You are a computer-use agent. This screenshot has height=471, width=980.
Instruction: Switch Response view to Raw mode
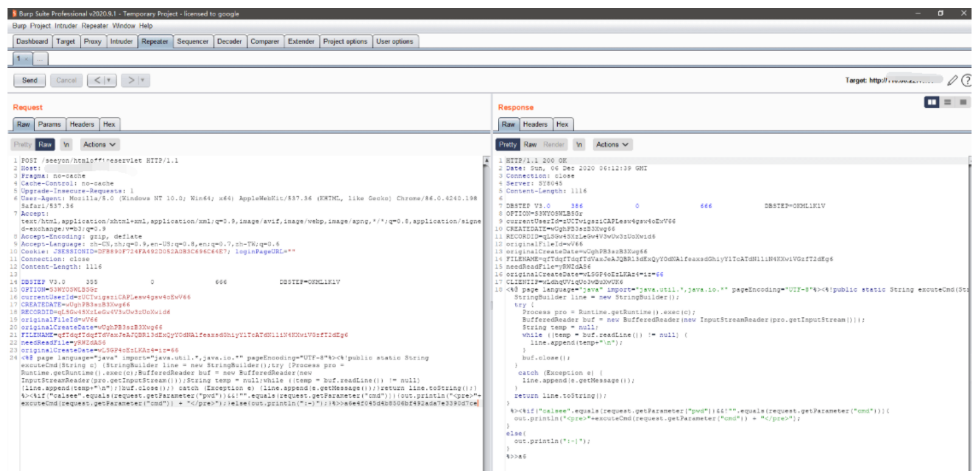pyautogui.click(x=530, y=145)
